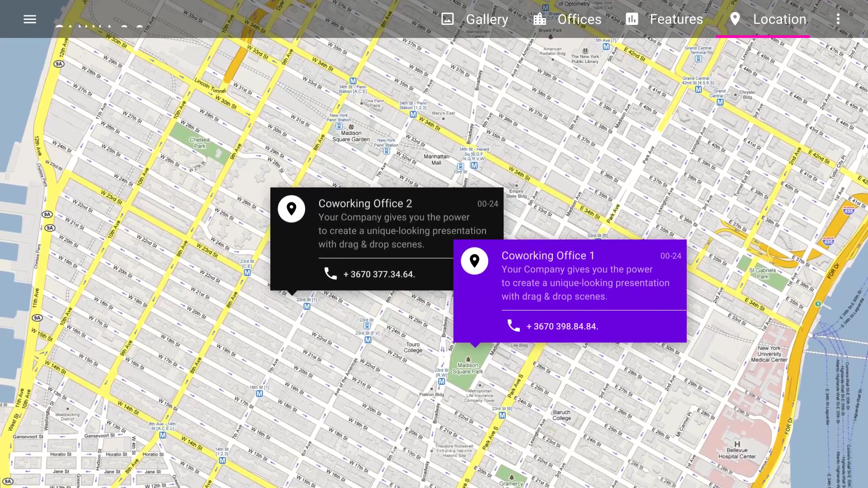The image size is (868, 488).
Task: Select the Coworking Office 2 title
Action: point(365,204)
